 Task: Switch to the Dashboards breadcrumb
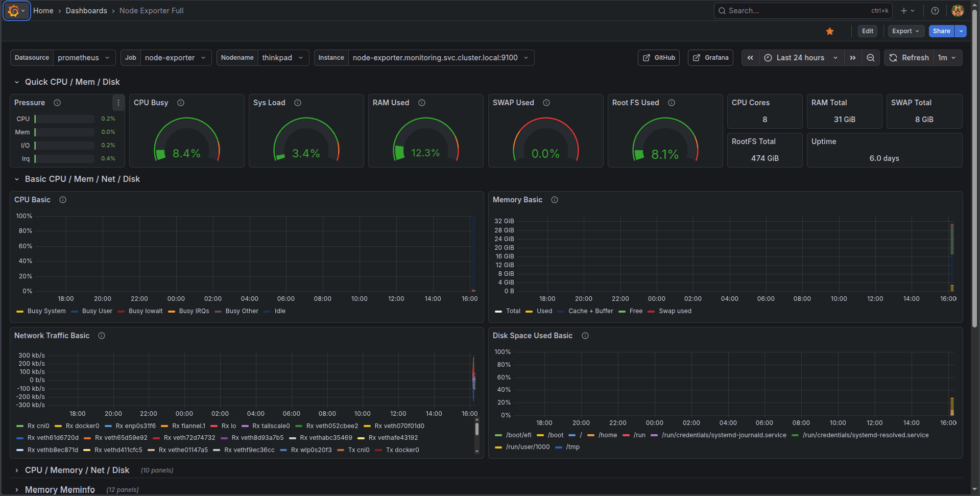(x=86, y=10)
